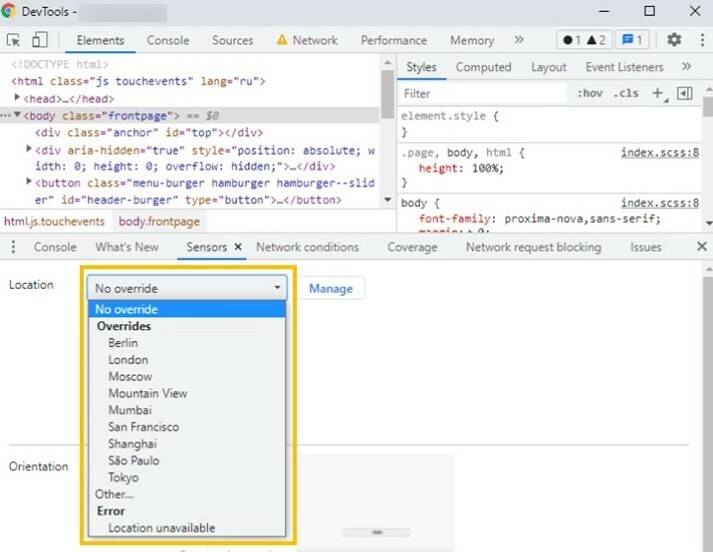
Task: Click the Elements tree scrollbar thumb
Action: click(x=387, y=95)
